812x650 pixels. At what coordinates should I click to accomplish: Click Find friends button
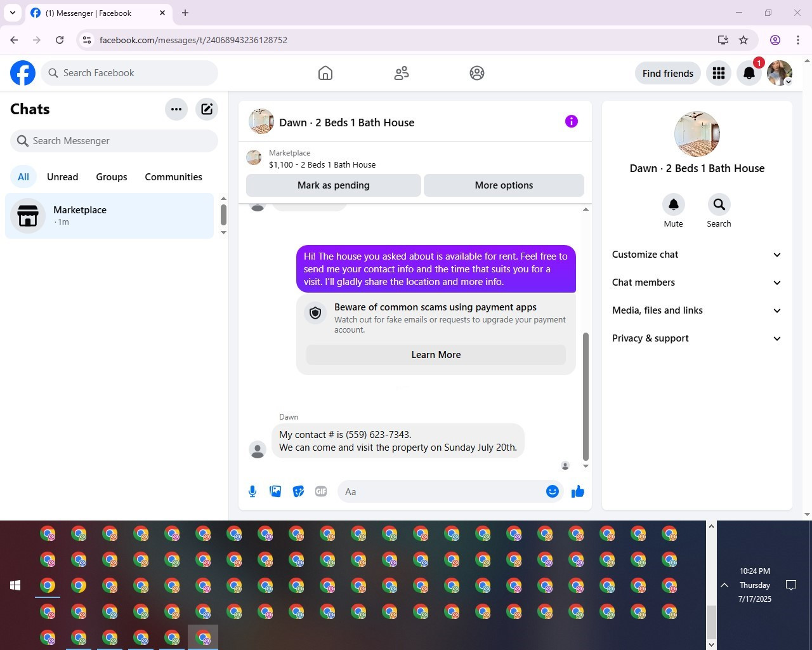(668, 73)
